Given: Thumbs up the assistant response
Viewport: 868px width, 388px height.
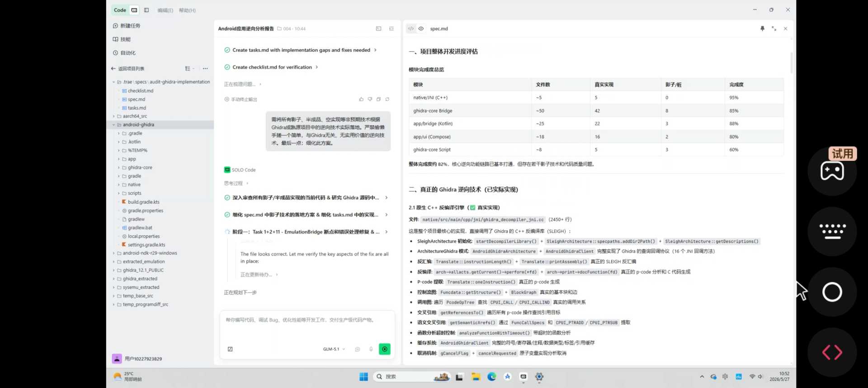Looking at the screenshot, I should pos(361,99).
